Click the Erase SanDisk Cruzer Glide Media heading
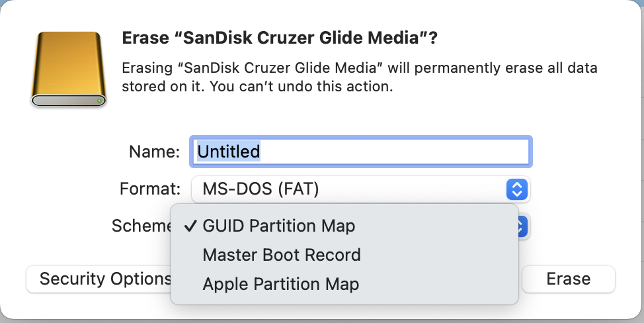Viewport: 644px width, 323px height. coord(280,38)
